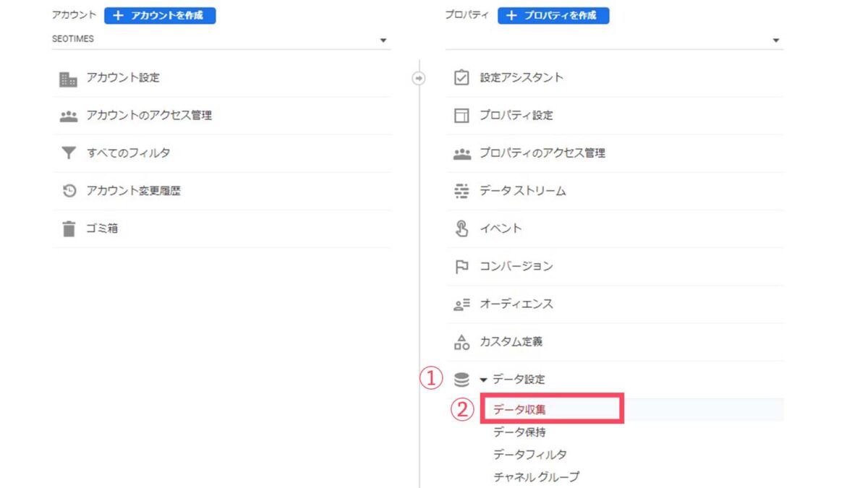This screenshot has width=868, height=488.
Task: Click the オーディエンス person-list icon
Action: pyautogui.click(x=461, y=304)
